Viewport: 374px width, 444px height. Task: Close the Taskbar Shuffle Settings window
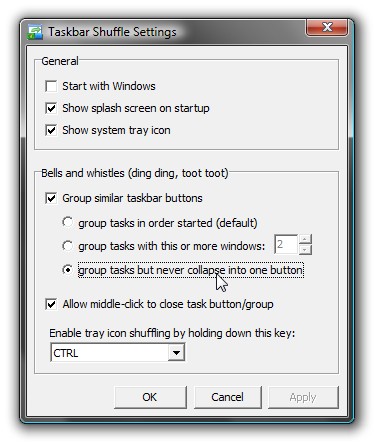pyautogui.click(x=327, y=27)
